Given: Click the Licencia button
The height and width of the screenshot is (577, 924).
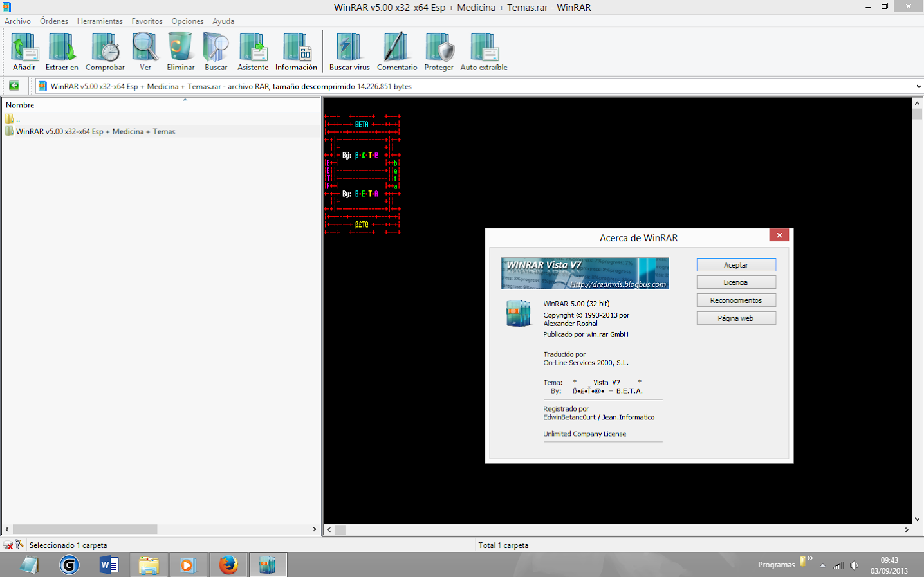Looking at the screenshot, I should (736, 282).
